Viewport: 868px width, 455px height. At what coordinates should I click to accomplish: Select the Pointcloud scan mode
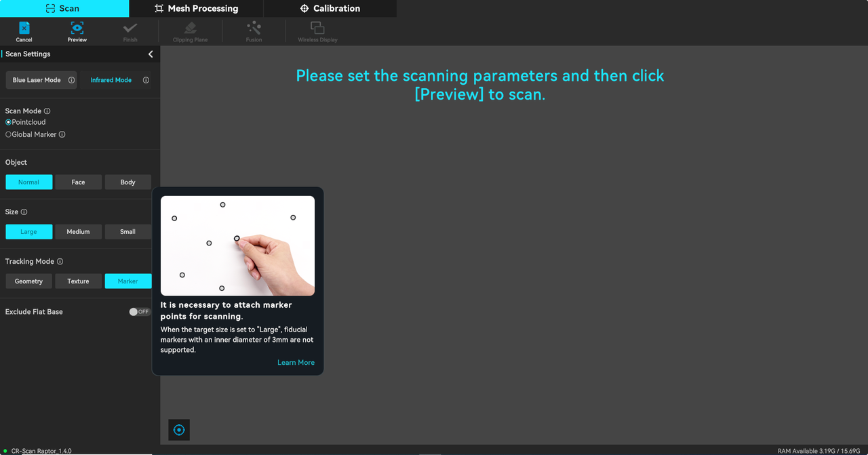click(x=9, y=122)
